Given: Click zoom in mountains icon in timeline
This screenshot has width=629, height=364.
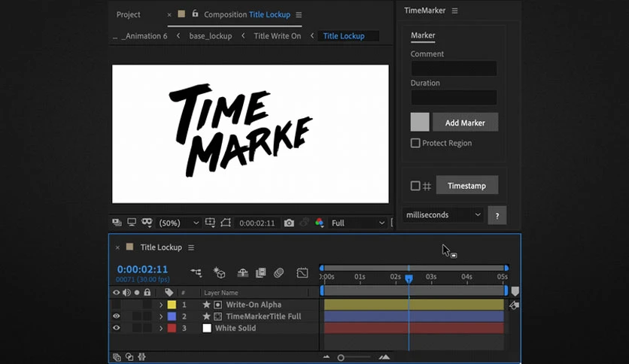Looking at the screenshot, I should [384, 356].
